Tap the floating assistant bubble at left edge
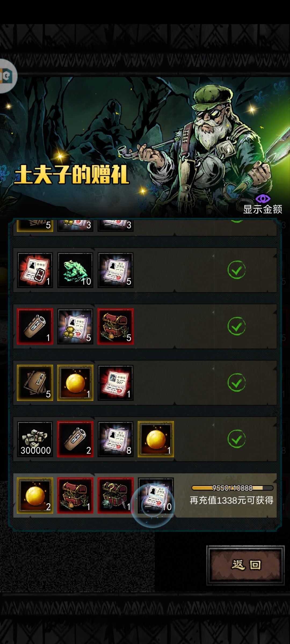The image size is (290, 644). [8, 76]
